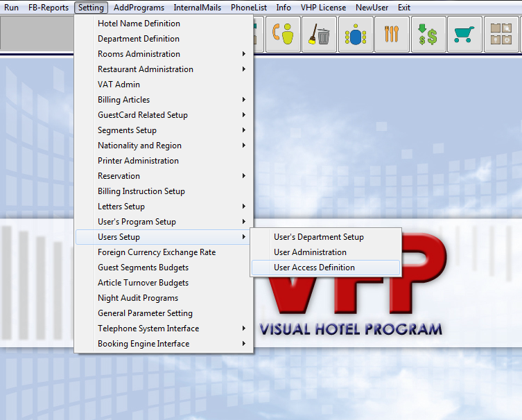Expand GuestCard Related Setup submenu

163,115
